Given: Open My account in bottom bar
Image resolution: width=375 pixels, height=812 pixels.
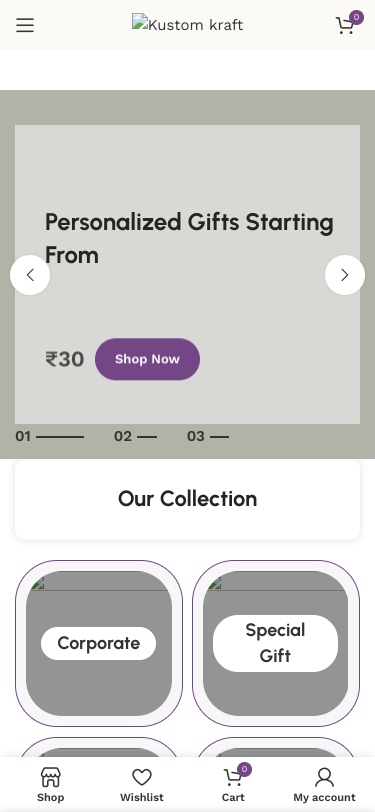Looking at the screenshot, I should coord(324,784).
